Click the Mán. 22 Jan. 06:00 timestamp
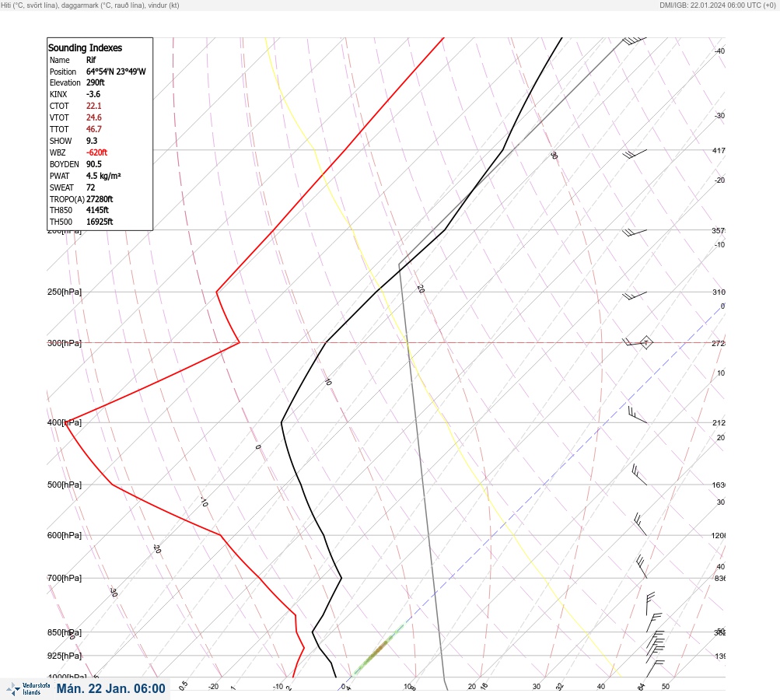The height and width of the screenshot is (700, 780). coord(110,688)
